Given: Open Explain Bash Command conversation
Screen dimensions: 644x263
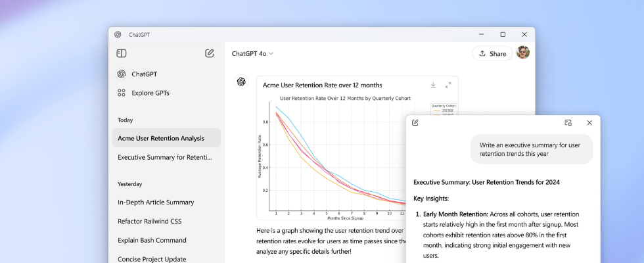Looking at the screenshot, I should click(x=152, y=240).
